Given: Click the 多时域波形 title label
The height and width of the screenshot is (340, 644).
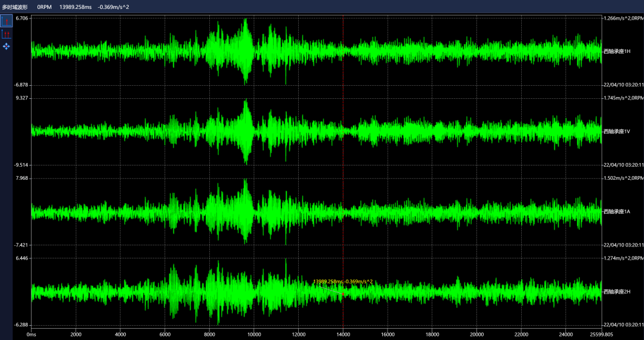Looking at the screenshot, I should click(x=15, y=7).
